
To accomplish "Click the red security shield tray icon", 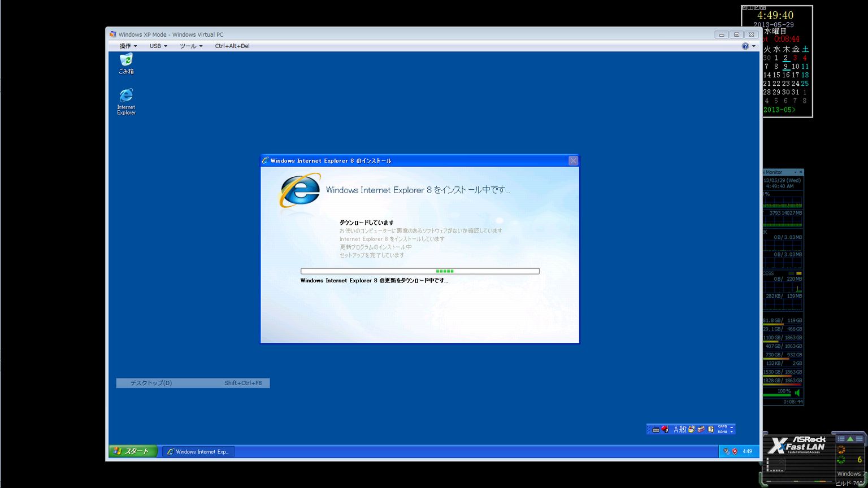I will pos(735,451).
